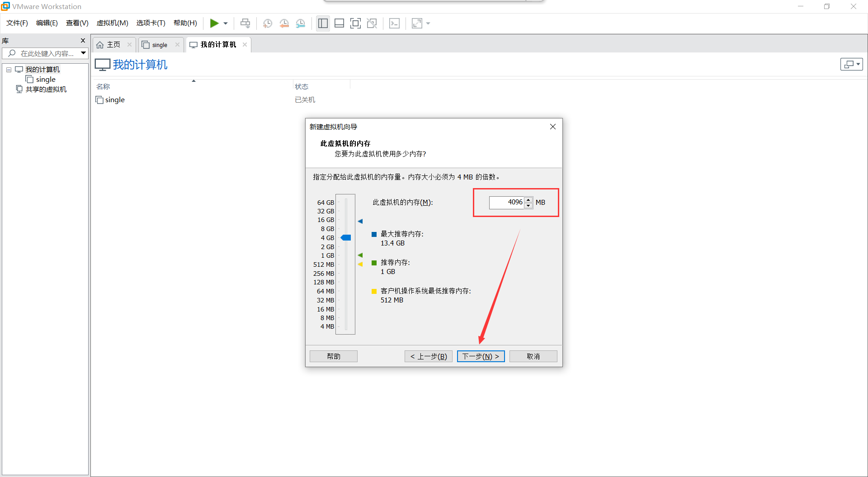Enter full screen mode
The height and width of the screenshot is (477, 868).
(356, 23)
